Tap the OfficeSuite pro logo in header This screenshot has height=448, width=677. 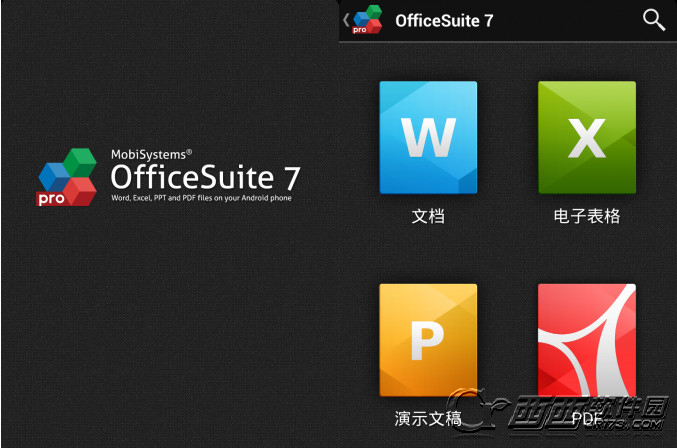tap(367, 19)
